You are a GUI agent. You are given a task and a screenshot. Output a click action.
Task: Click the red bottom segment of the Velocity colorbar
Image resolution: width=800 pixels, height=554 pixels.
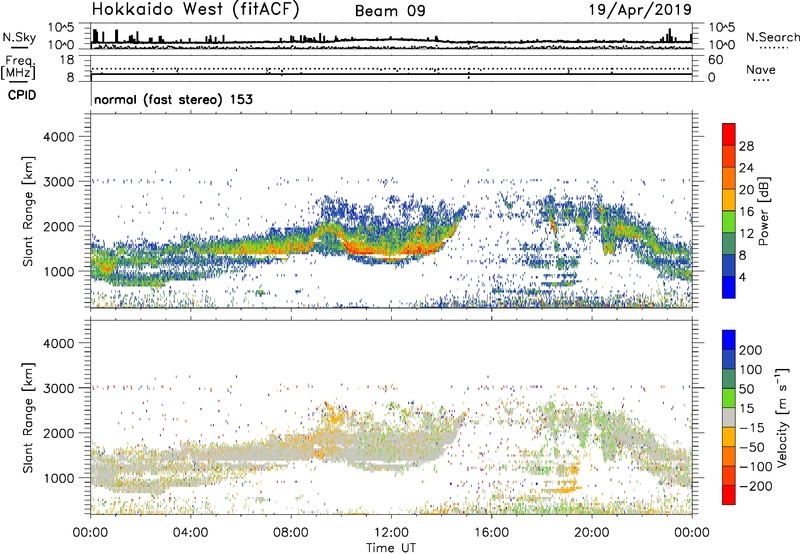point(729,495)
